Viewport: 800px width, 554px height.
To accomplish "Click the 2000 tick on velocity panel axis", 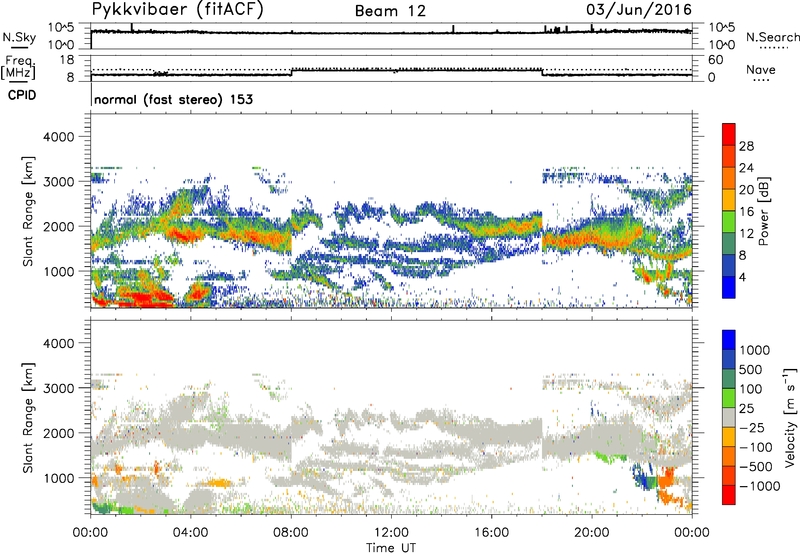I will [58, 433].
